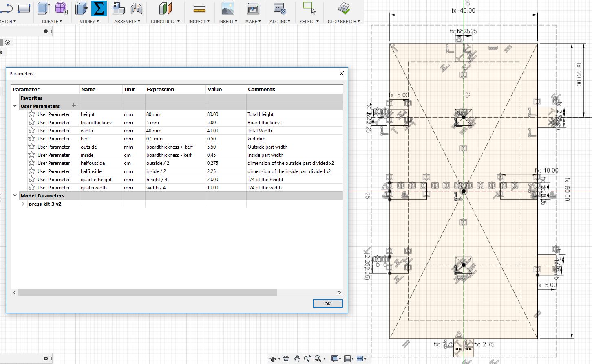Open the STOP SKETCH dropdown menu

[x=344, y=22]
